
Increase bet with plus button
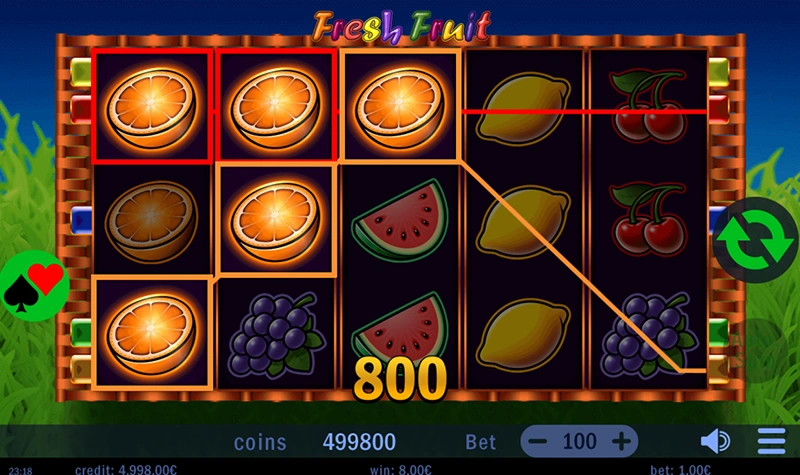point(621,441)
